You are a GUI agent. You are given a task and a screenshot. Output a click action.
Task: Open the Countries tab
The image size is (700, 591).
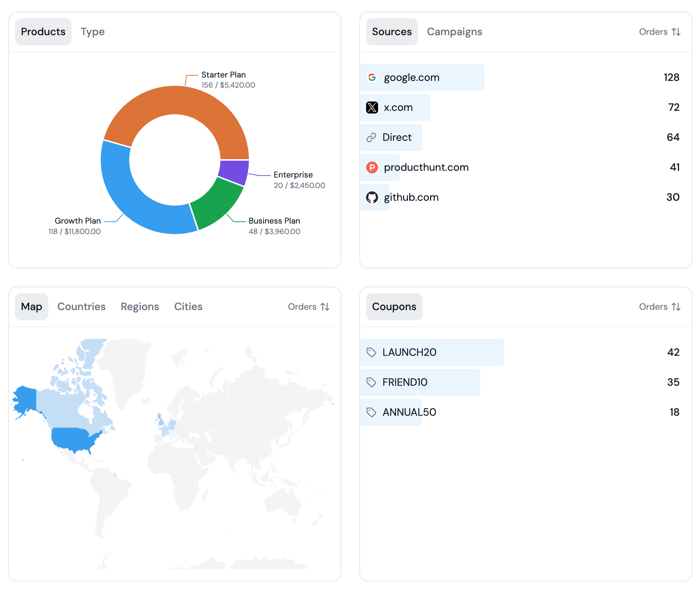click(81, 307)
